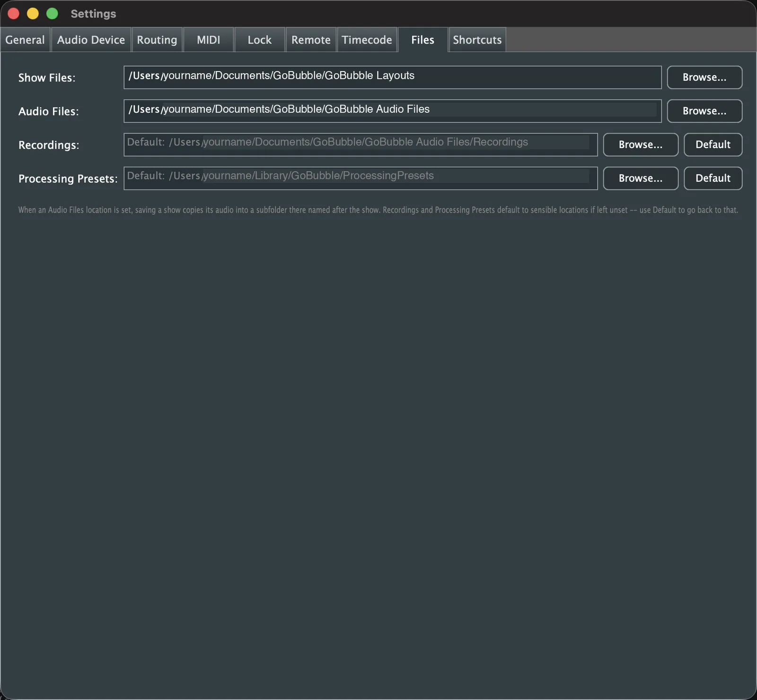757x700 pixels.
Task: Reset Recordings path to Default
Action: click(713, 144)
